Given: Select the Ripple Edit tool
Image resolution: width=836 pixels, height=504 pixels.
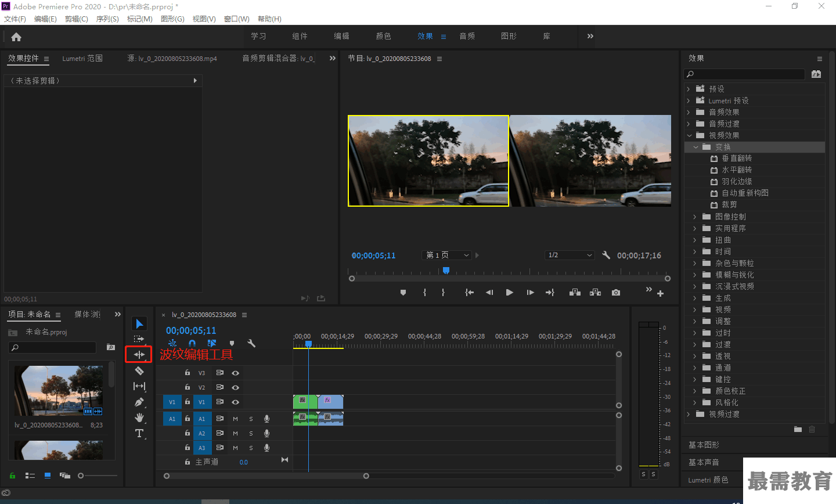Looking at the screenshot, I should tap(139, 354).
